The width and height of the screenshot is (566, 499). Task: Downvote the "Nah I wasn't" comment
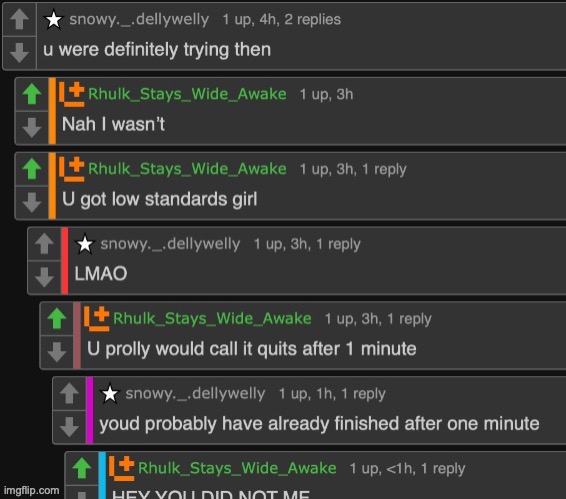click(x=32, y=127)
